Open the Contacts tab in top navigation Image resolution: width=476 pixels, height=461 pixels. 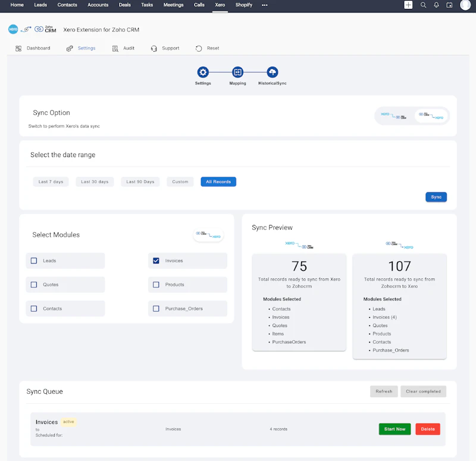(67, 5)
